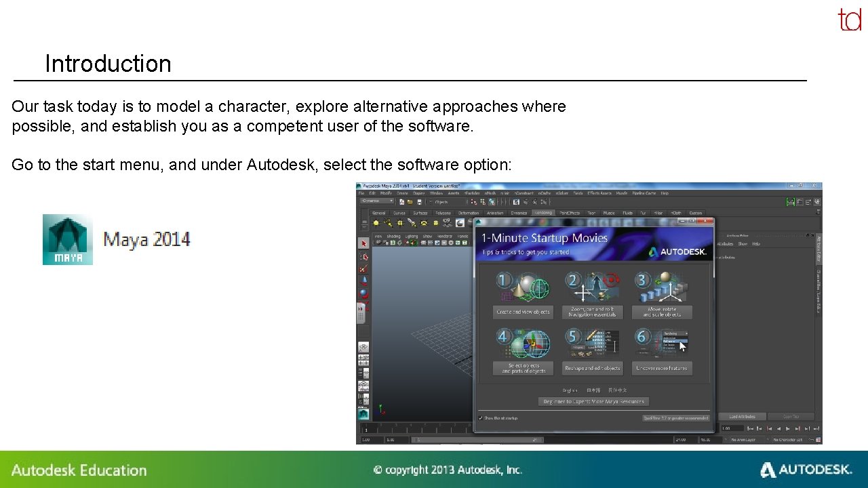Viewport: 868px width, 488px height.
Task: Click the Create and view objects button
Action: pos(523,312)
